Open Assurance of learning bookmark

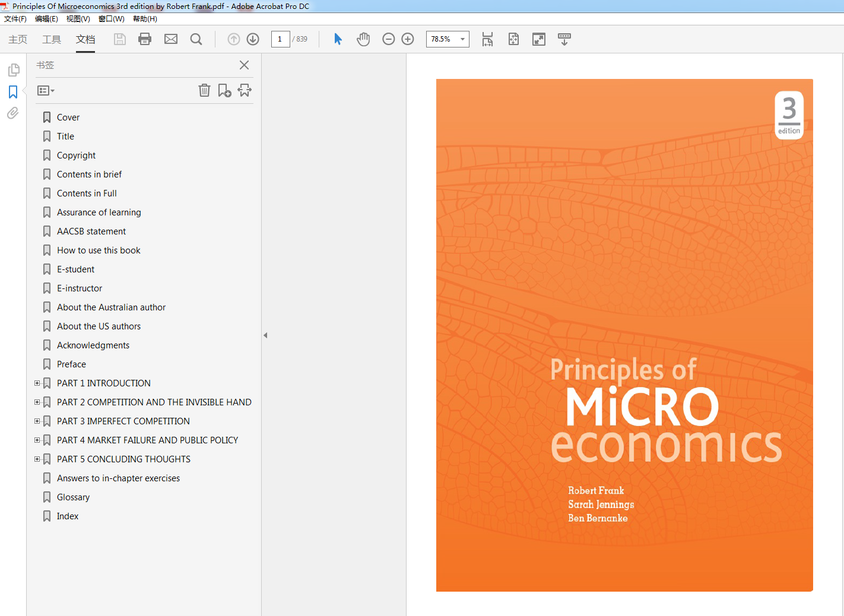pyautogui.click(x=99, y=212)
